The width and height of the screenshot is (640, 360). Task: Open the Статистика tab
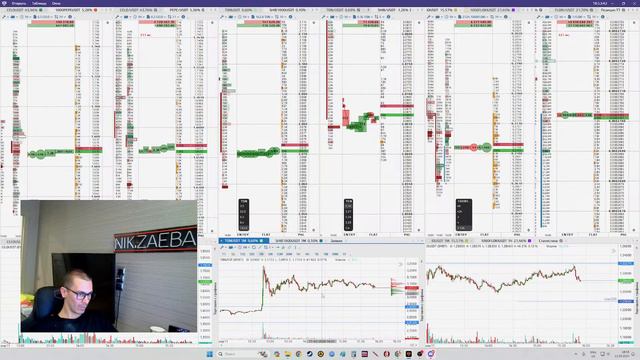pyautogui.click(x=551, y=241)
